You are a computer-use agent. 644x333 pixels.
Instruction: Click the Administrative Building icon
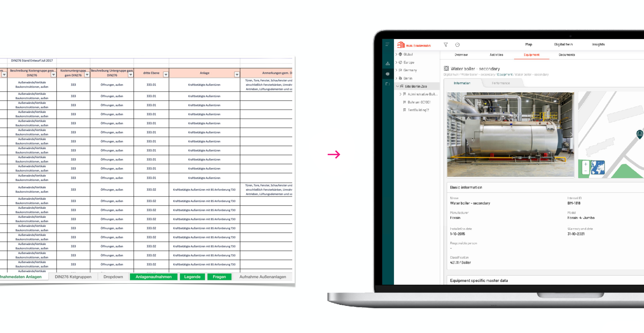[405, 94]
